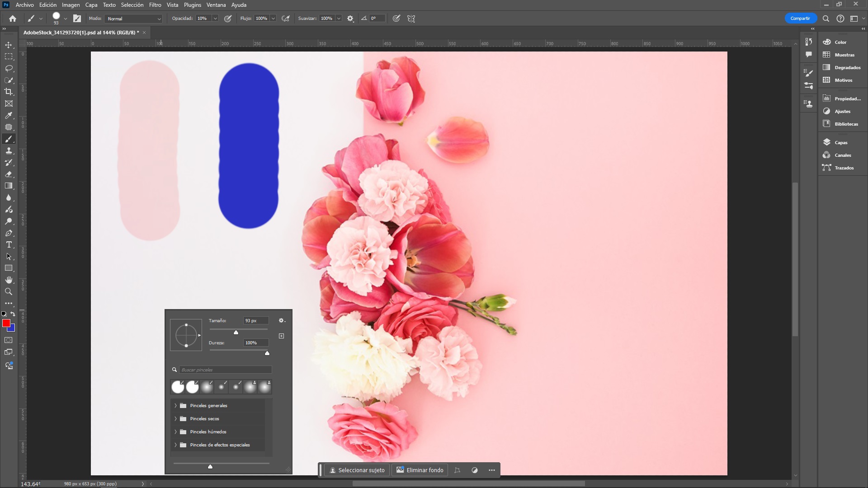Viewport: 868px width, 488px height.
Task: Click the red foreground color swatch
Action: (x=6, y=323)
